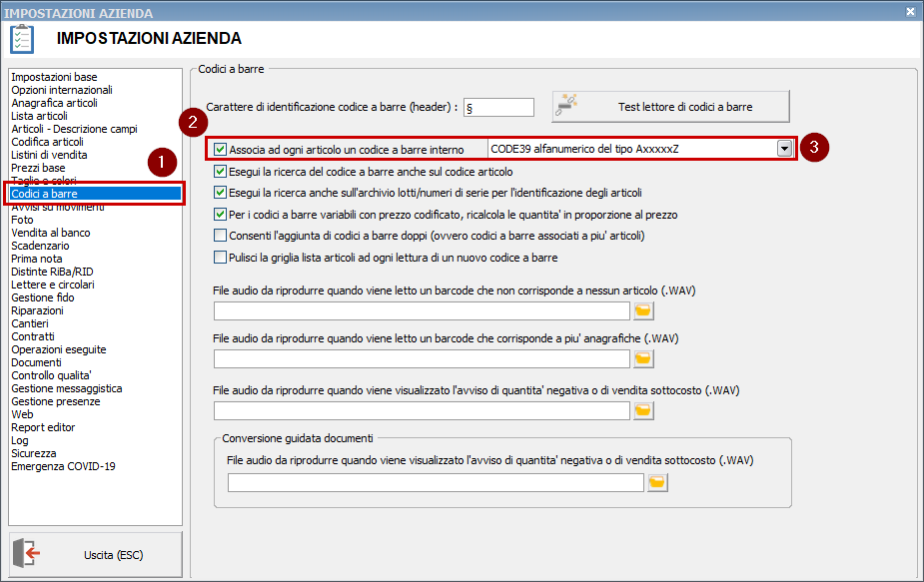The width and height of the screenshot is (924, 582).
Task: Toggle 'Associa ad ogni articolo un codice a barre interno'
Action: (x=221, y=149)
